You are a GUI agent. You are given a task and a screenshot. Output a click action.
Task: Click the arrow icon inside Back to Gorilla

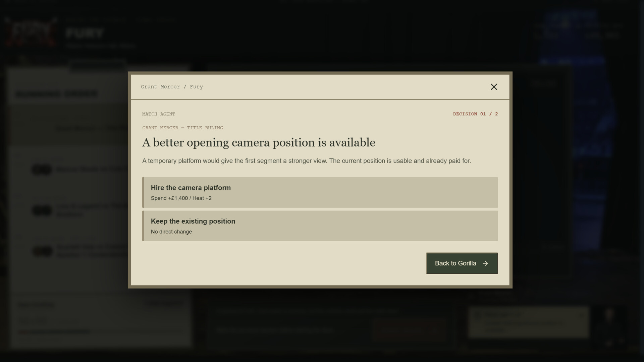tap(485, 263)
